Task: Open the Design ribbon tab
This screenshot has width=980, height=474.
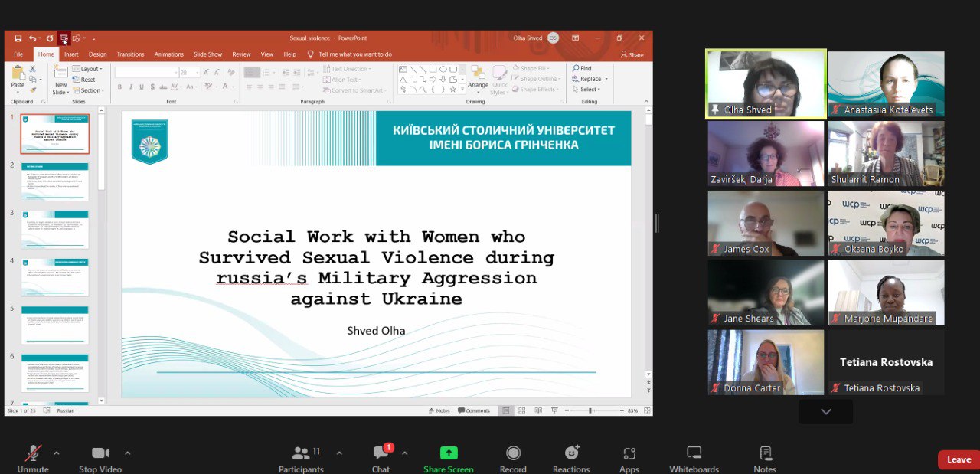Action: click(x=97, y=54)
